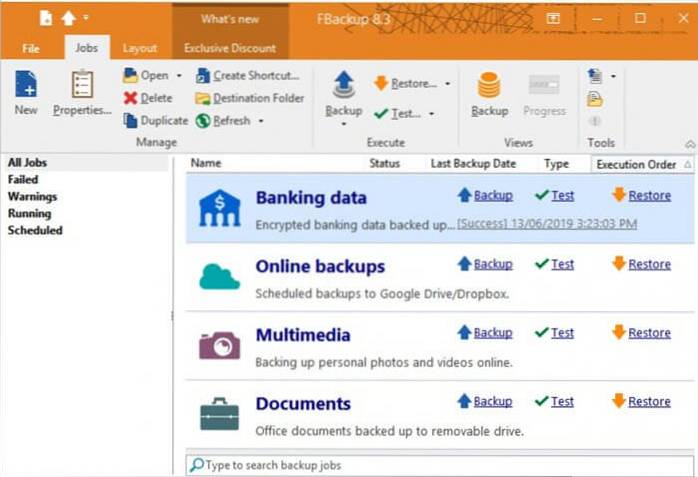Screen dimensions: 698x477
Task: Click Restore link for Banking data
Action: (x=649, y=195)
